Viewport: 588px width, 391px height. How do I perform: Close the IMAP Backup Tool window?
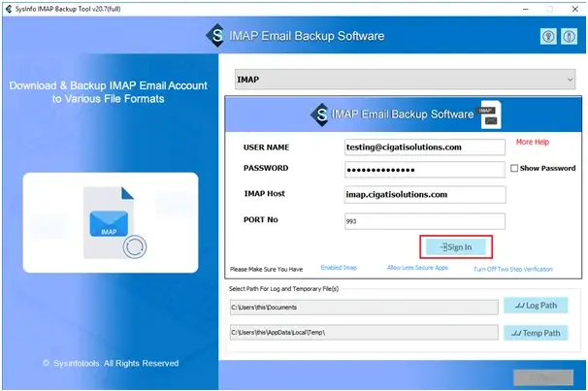[574, 9]
